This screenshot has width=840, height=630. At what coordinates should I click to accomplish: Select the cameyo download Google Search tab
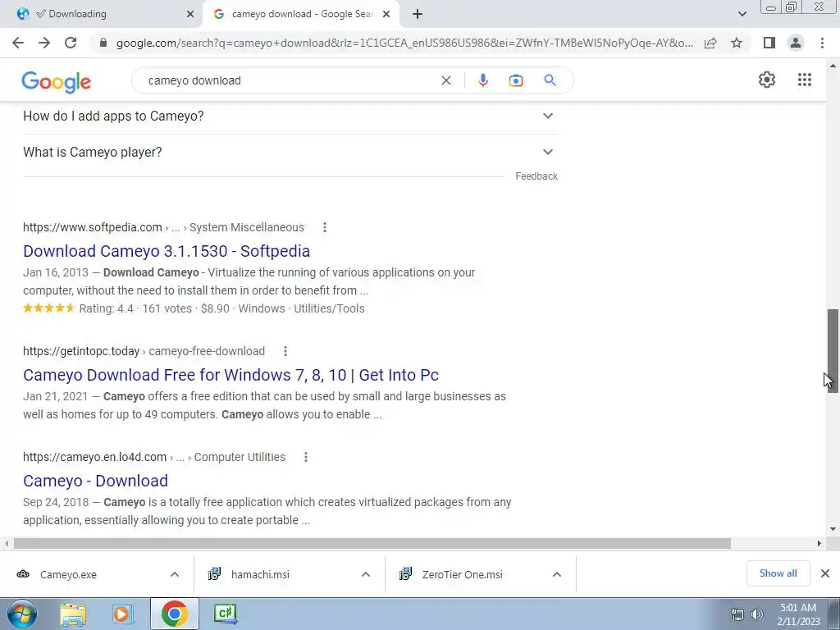coord(300,14)
